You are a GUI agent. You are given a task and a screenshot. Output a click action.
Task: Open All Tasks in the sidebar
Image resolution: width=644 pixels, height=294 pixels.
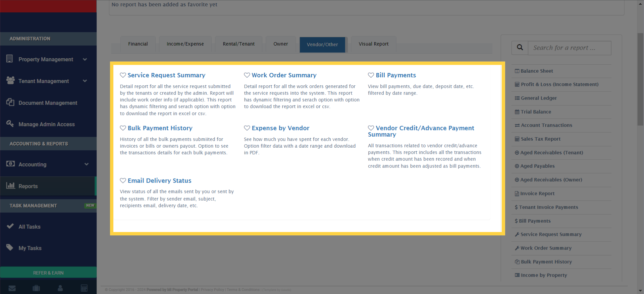[x=30, y=227]
